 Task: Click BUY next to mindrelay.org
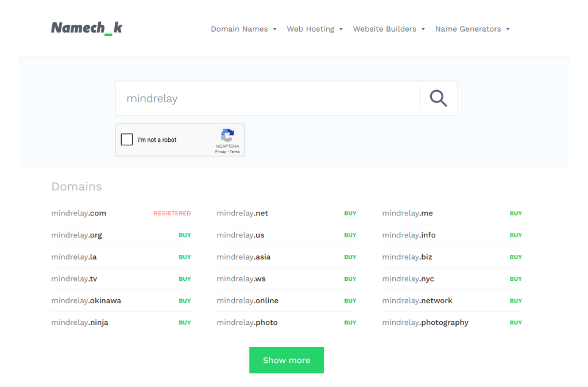pos(184,235)
